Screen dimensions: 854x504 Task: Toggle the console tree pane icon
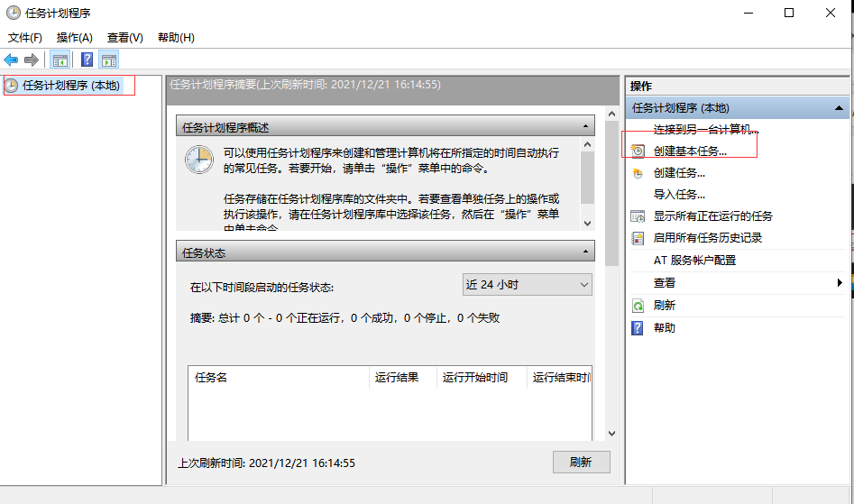coord(60,60)
